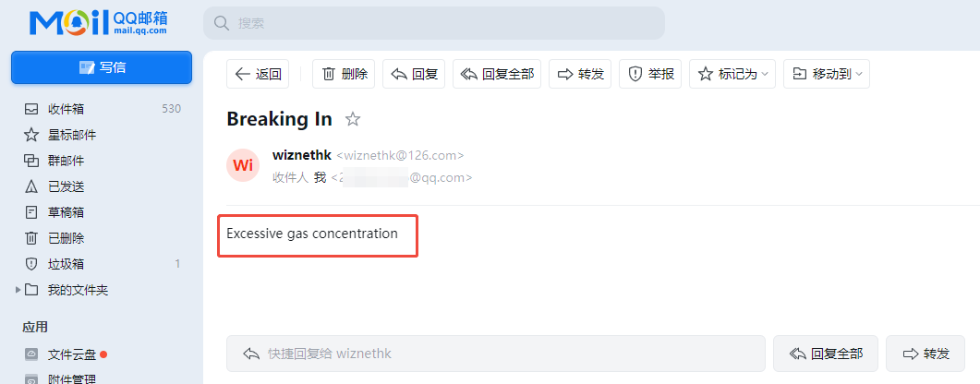This screenshot has width=980, height=384.
Task: Forward email using toolbar 转发 button
Action: 580,75
